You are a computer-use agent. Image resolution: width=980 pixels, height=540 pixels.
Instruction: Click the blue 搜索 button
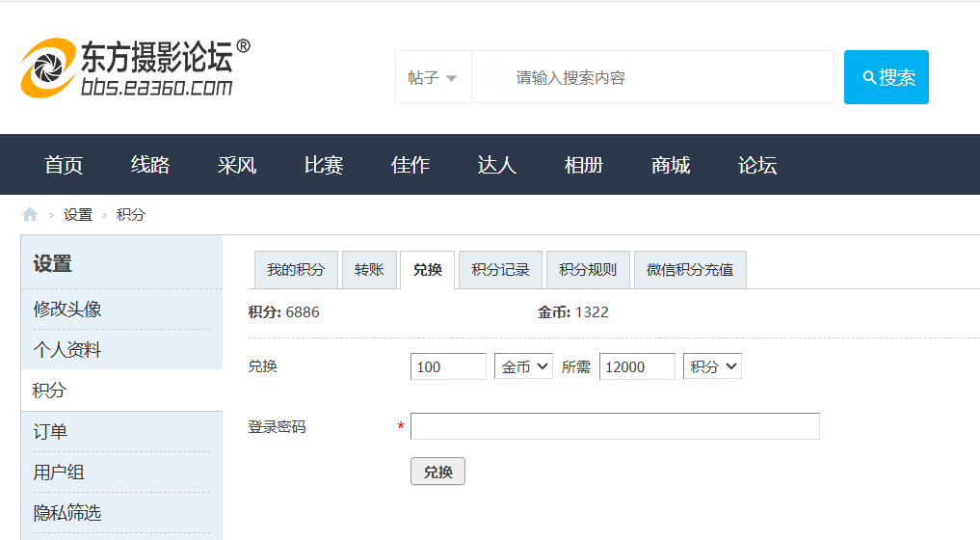pyautogui.click(x=887, y=77)
